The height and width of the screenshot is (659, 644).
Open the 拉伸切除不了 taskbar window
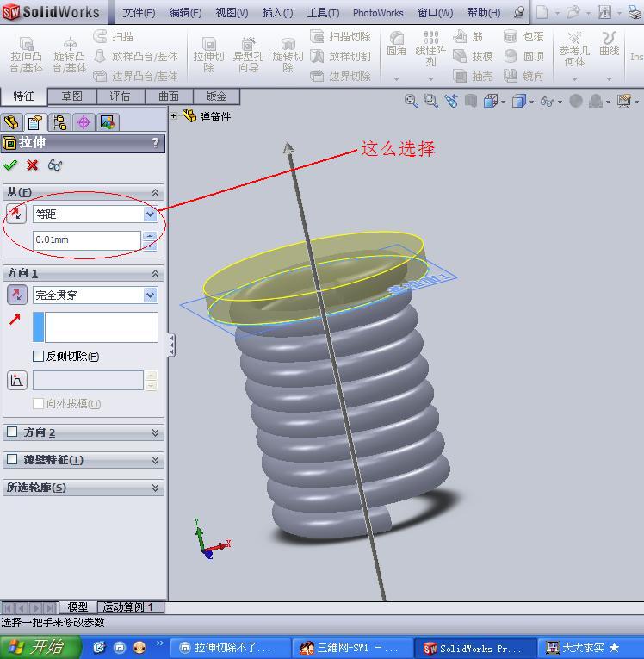pyautogui.click(x=229, y=648)
